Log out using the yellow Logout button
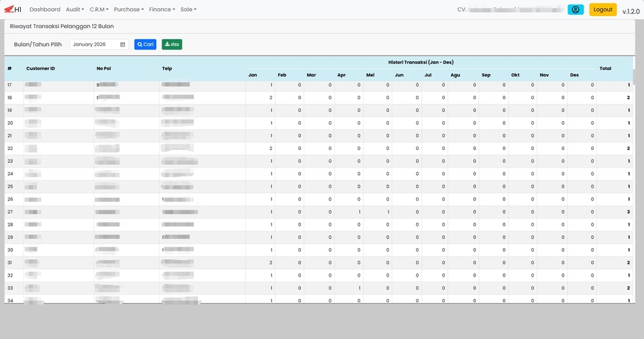The height and width of the screenshot is (339, 644). (x=603, y=9)
